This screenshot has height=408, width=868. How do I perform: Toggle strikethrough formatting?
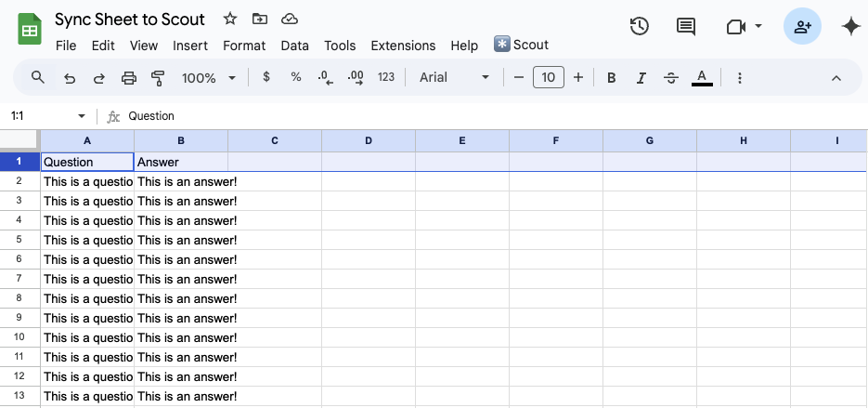click(x=671, y=78)
